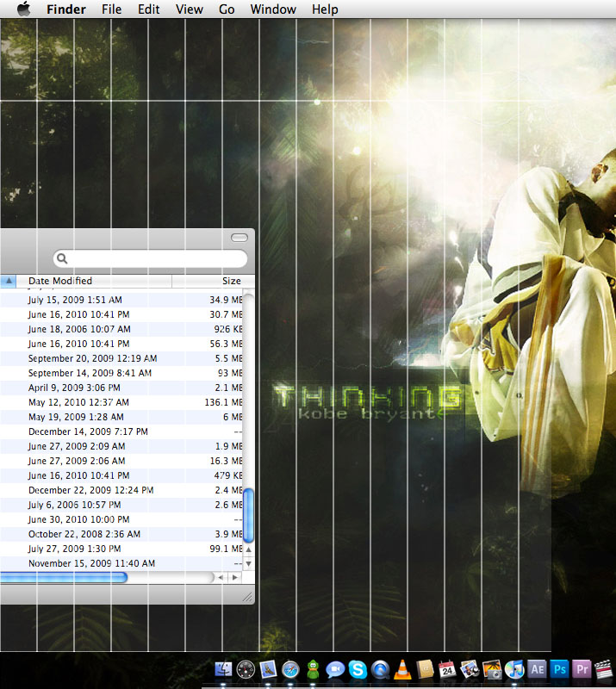Select row dated June 27, 2009 2:09 AM

click(x=121, y=446)
